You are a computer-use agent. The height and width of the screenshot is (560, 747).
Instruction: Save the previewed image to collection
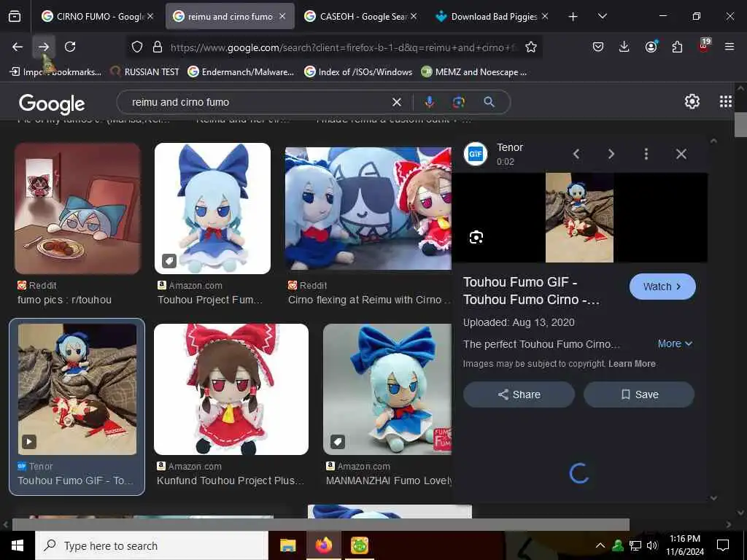coord(639,394)
